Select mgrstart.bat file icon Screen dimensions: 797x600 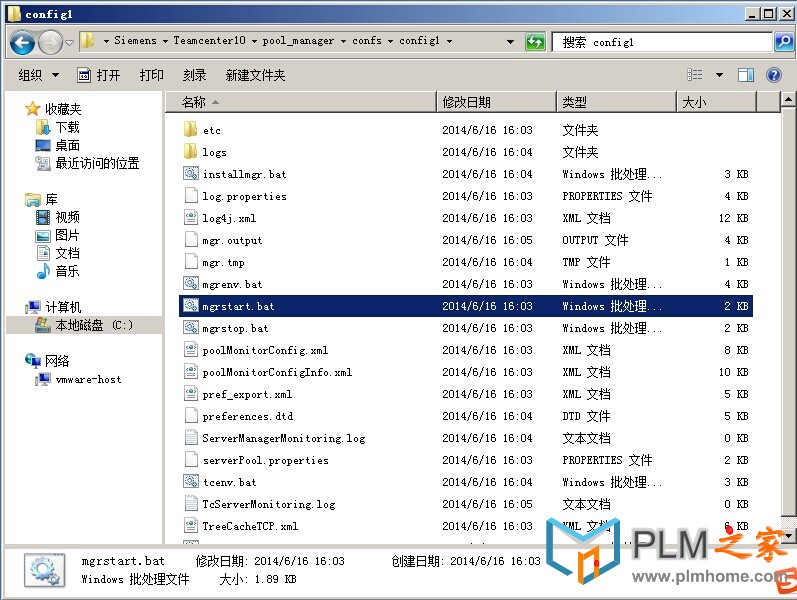[191, 305]
